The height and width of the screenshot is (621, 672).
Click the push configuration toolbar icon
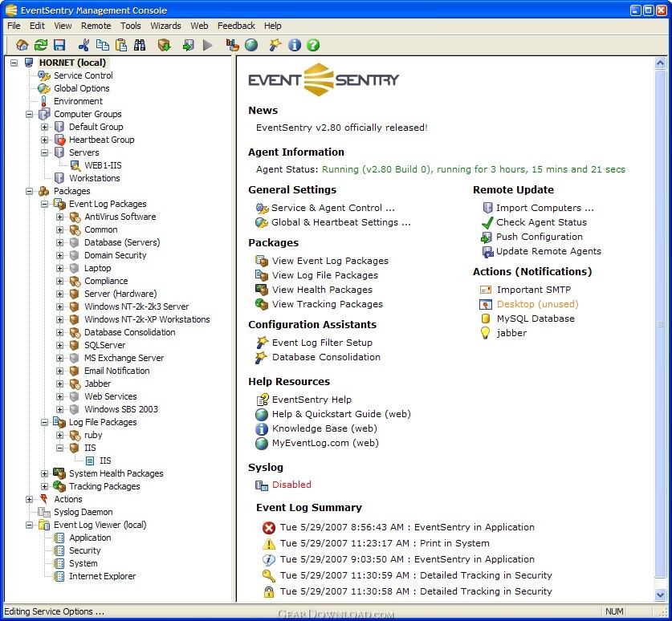(x=188, y=45)
